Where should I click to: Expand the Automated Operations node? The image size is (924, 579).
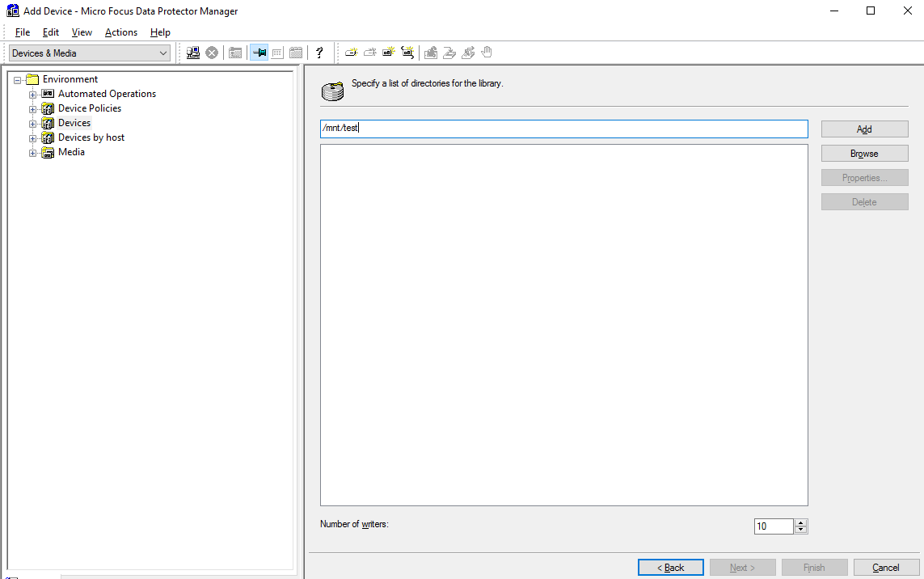(33, 95)
